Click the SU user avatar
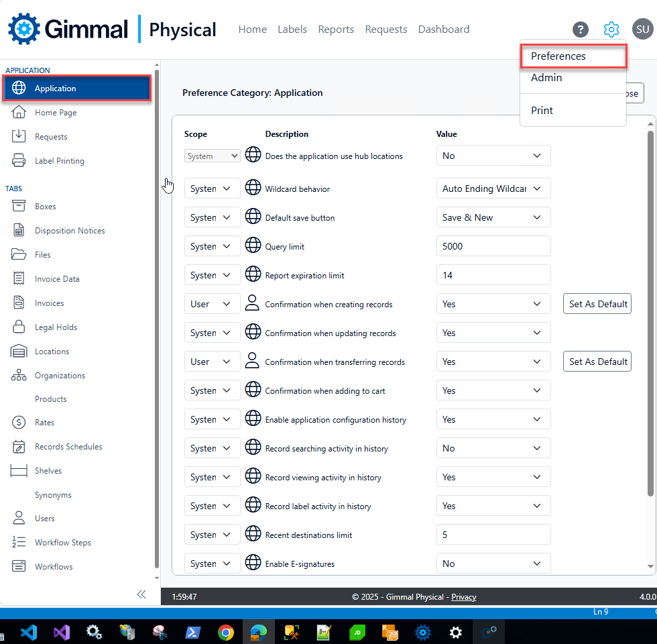 [642, 30]
